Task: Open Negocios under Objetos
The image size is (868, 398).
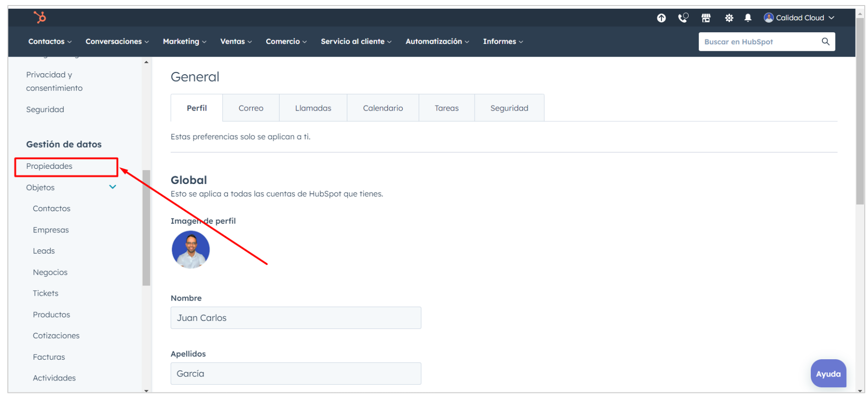Action: tap(50, 273)
